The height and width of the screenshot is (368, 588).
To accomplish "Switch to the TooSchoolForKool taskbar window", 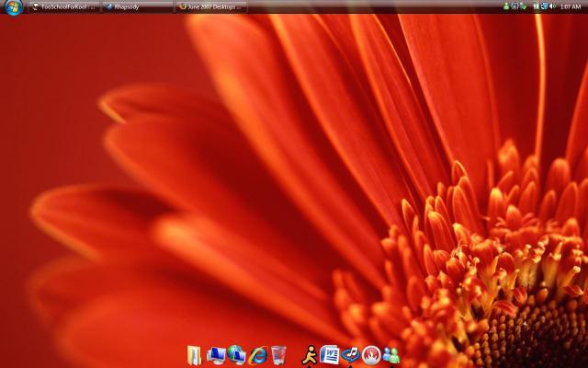I will (63, 6).
